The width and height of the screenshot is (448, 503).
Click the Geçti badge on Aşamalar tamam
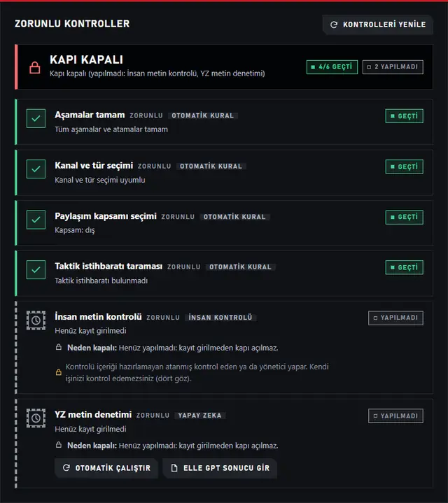pyautogui.click(x=405, y=116)
